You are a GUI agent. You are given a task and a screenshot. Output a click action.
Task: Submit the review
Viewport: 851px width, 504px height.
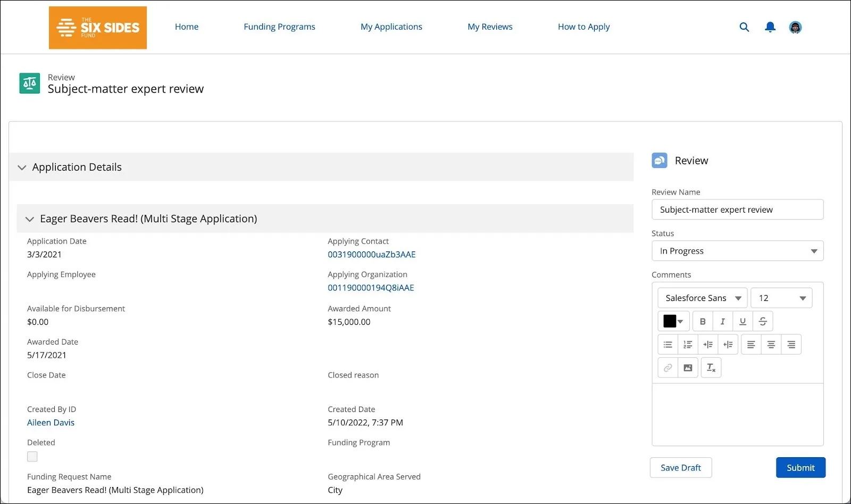[800, 468]
